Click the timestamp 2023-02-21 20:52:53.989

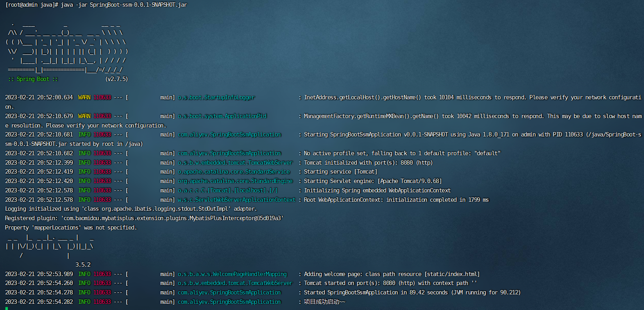tap(39, 274)
